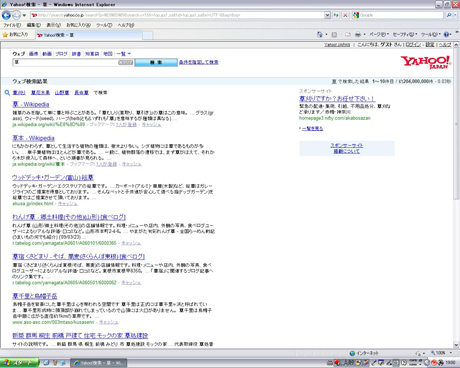
Task: Switch to the 画像 (Images) search tab
Action: [33, 54]
